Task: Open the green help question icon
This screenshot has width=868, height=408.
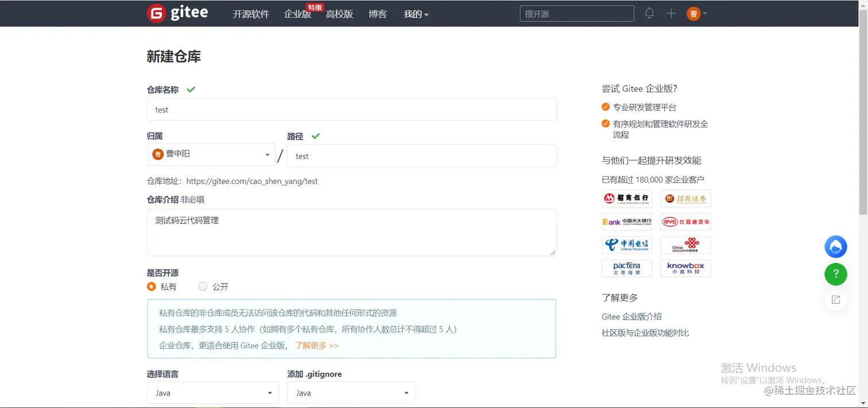Action: coord(836,274)
